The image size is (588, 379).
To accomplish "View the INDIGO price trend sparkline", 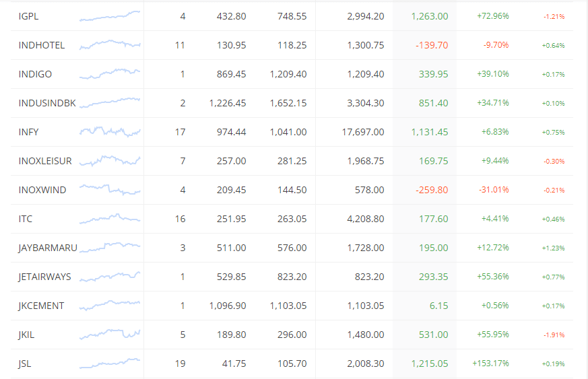I will coord(110,74).
